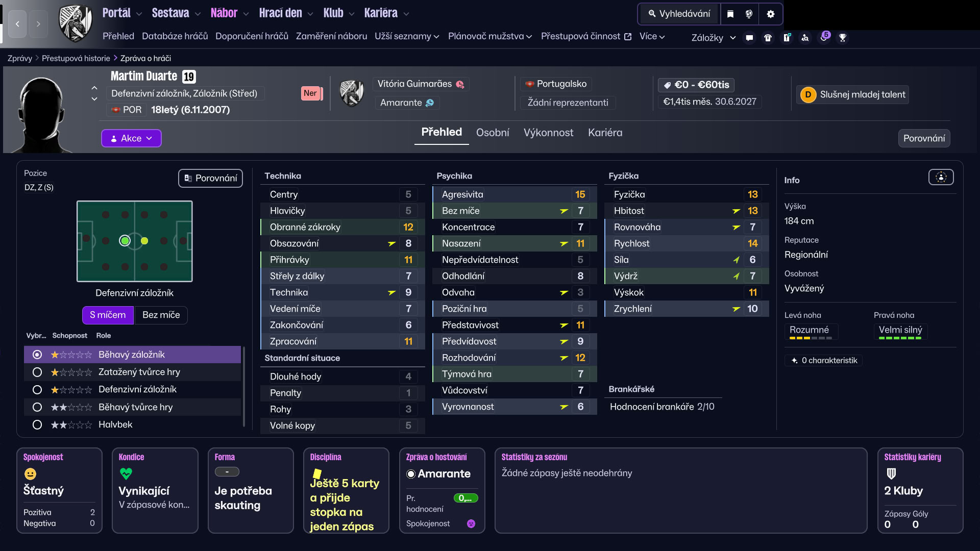Switch to the Výkonnost tab
This screenshot has height=551, width=980.
[x=548, y=133]
